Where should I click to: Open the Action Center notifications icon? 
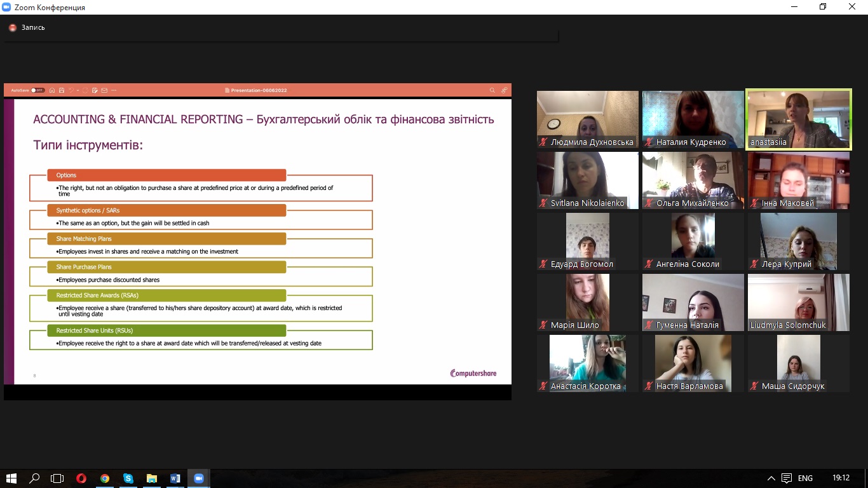click(x=787, y=478)
